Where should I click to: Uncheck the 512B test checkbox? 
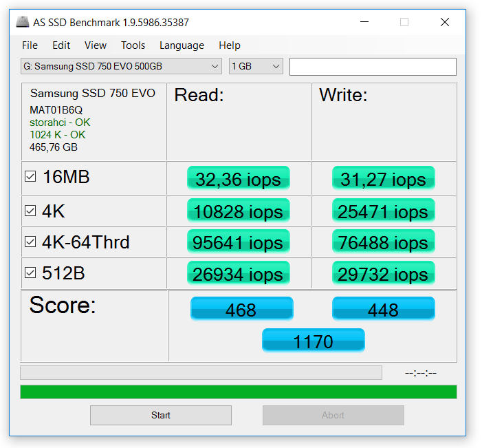30,273
